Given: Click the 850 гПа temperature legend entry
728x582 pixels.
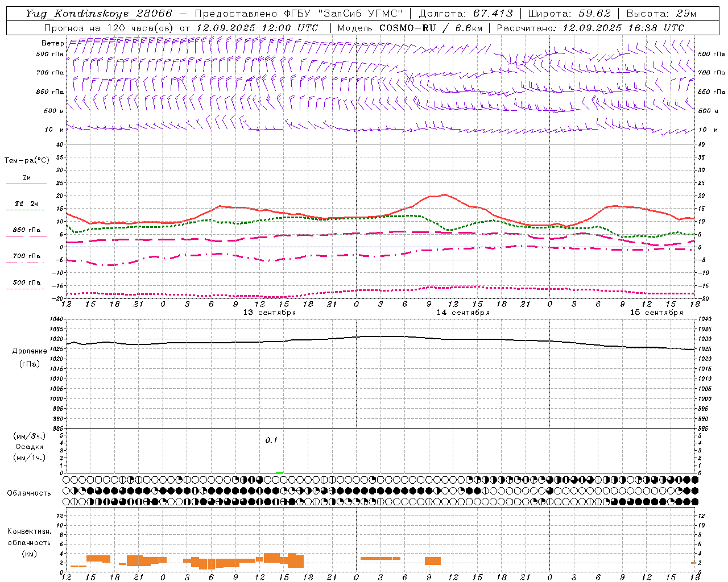Looking at the screenshot, I should 26,230.
